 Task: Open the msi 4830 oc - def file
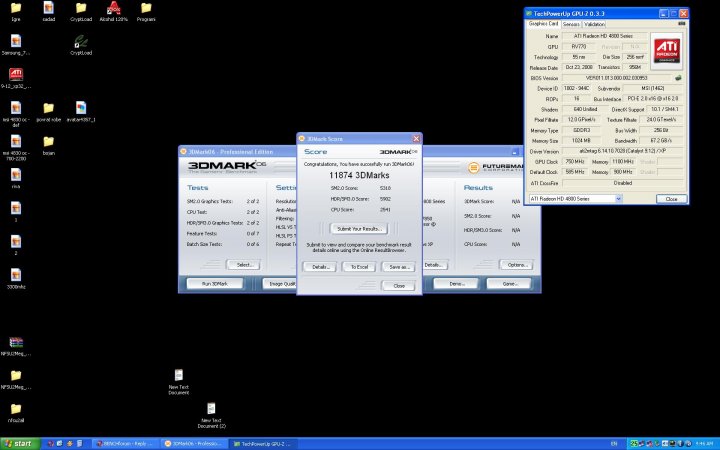point(16,109)
